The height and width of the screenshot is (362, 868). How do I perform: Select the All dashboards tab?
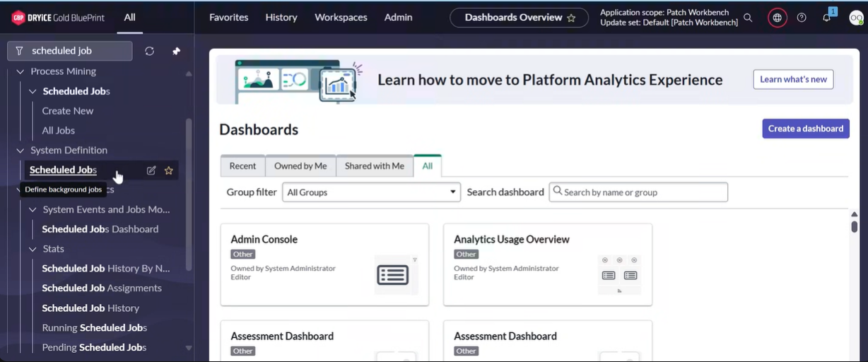[428, 165]
